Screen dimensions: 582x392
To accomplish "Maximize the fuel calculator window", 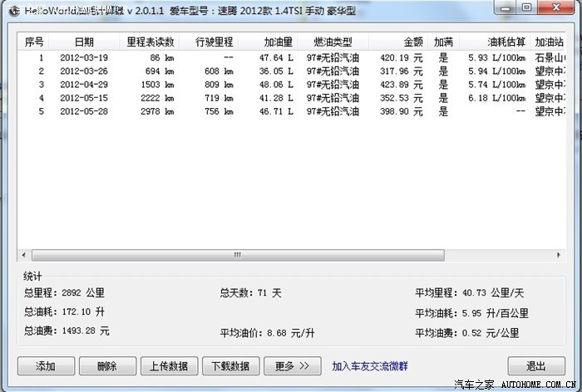I will [526, 7].
